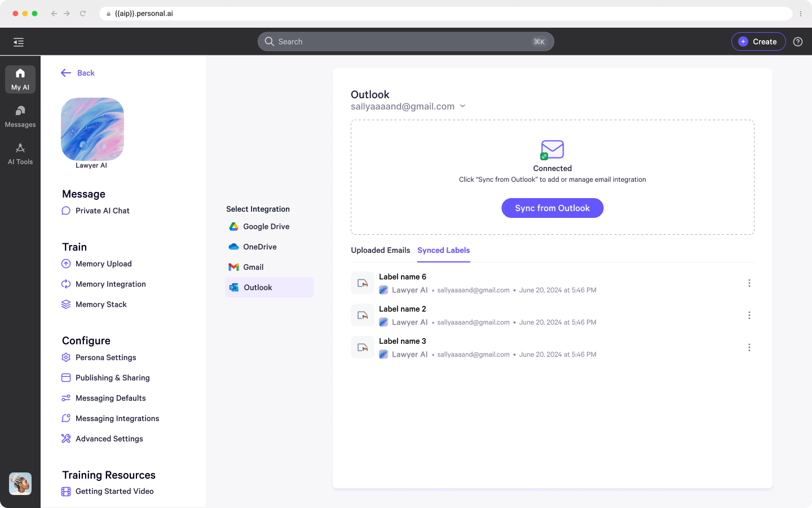Open Memory Stack
This screenshot has width=812, height=508.
click(94, 304)
